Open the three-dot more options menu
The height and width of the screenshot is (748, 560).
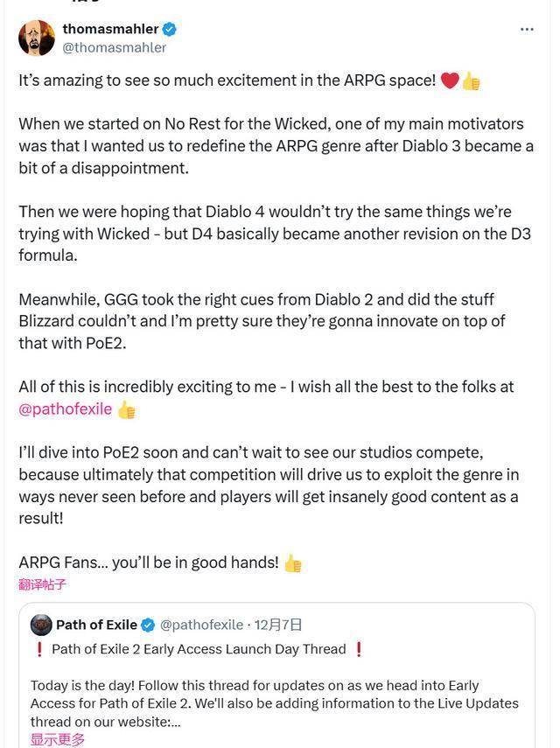527,29
